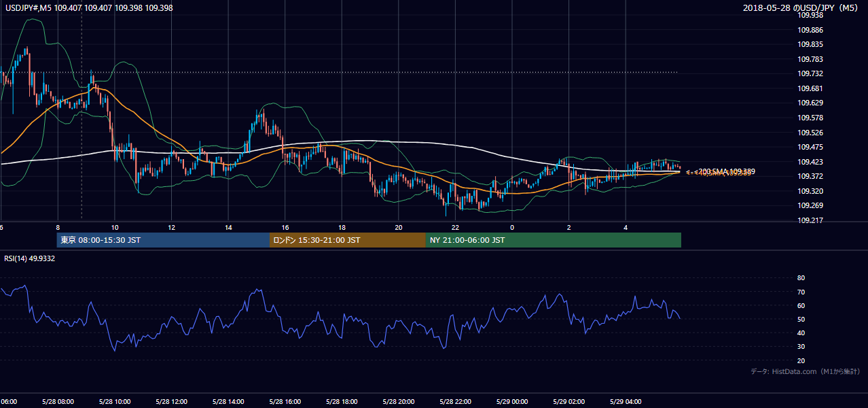Click price axis label 109.938

811,15
